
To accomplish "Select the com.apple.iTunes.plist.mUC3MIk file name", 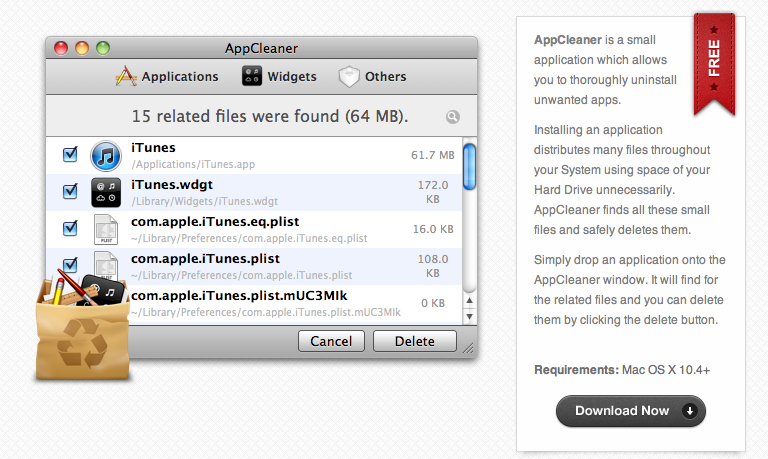I will (x=239, y=296).
